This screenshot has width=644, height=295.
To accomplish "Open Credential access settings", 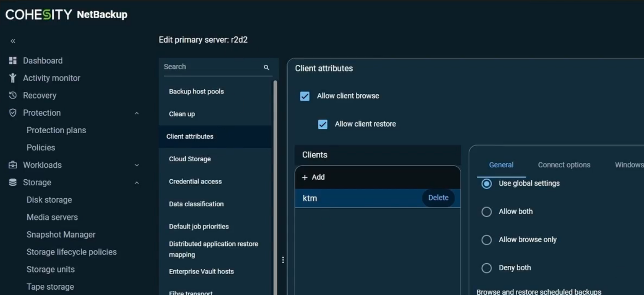I will (x=195, y=181).
